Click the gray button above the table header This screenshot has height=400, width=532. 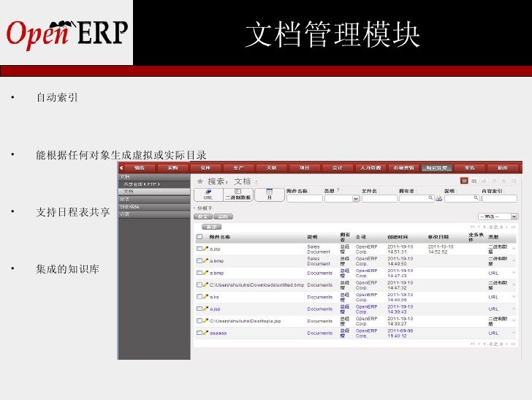point(211,227)
